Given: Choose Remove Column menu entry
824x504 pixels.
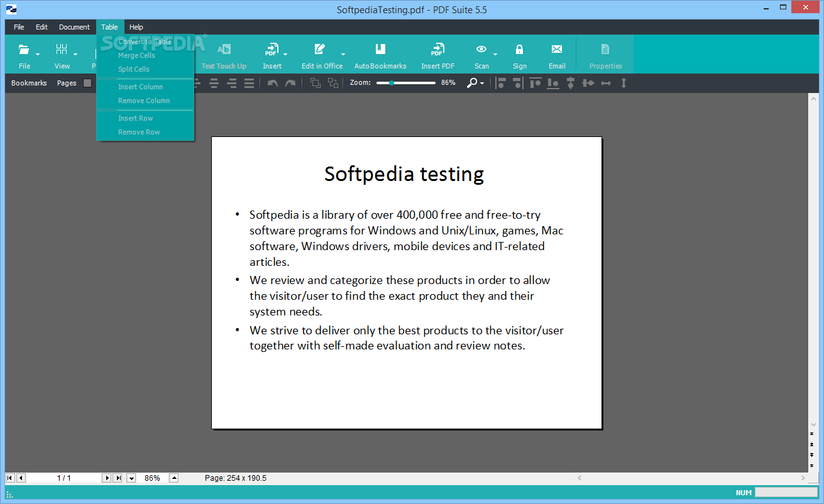Looking at the screenshot, I should coord(145,101).
